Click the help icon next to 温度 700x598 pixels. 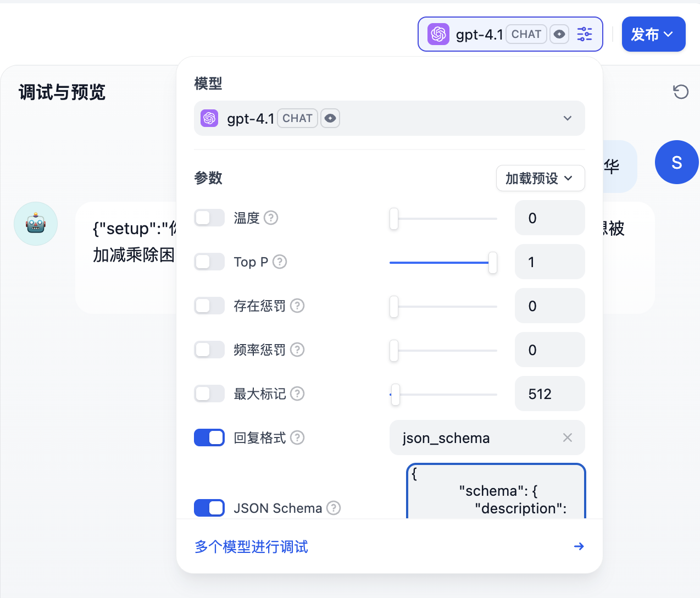(x=271, y=218)
